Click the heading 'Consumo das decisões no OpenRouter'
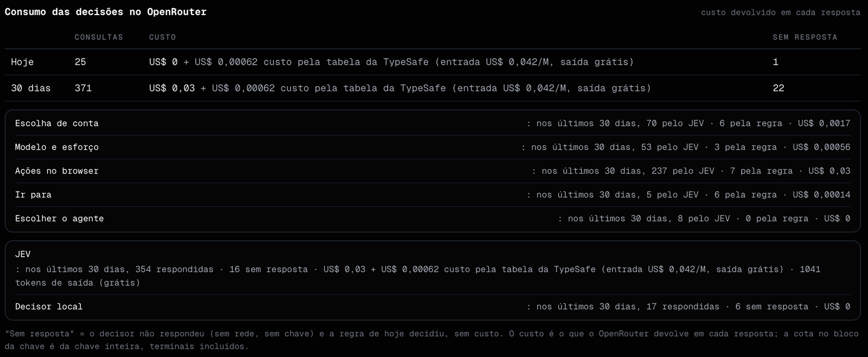The height and width of the screenshot is (357, 868). (106, 12)
